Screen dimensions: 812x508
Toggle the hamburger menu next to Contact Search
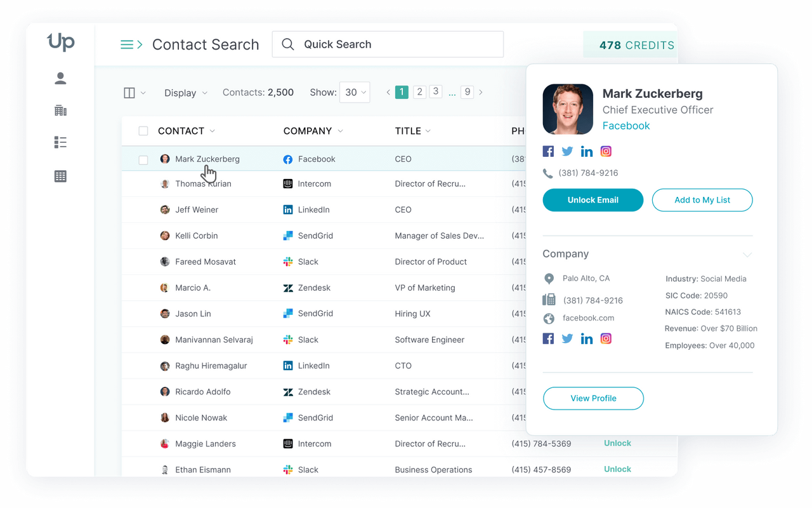(x=131, y=44)
